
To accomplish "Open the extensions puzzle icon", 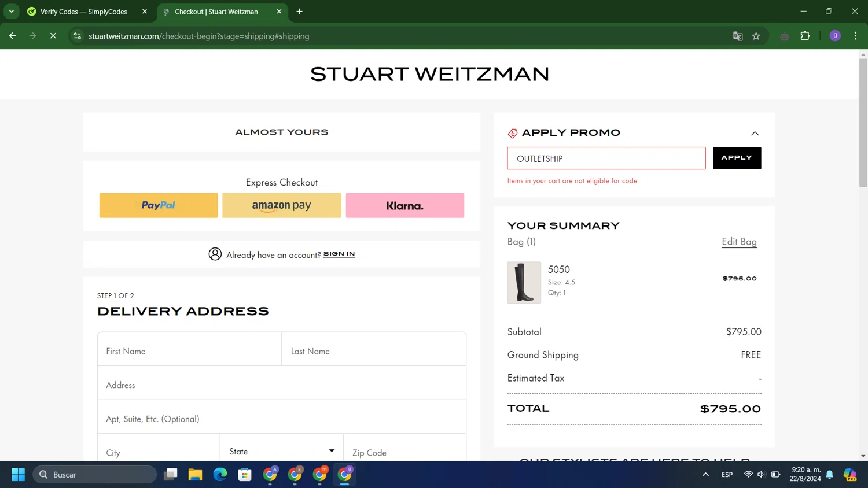I will (x=805, y=36).
